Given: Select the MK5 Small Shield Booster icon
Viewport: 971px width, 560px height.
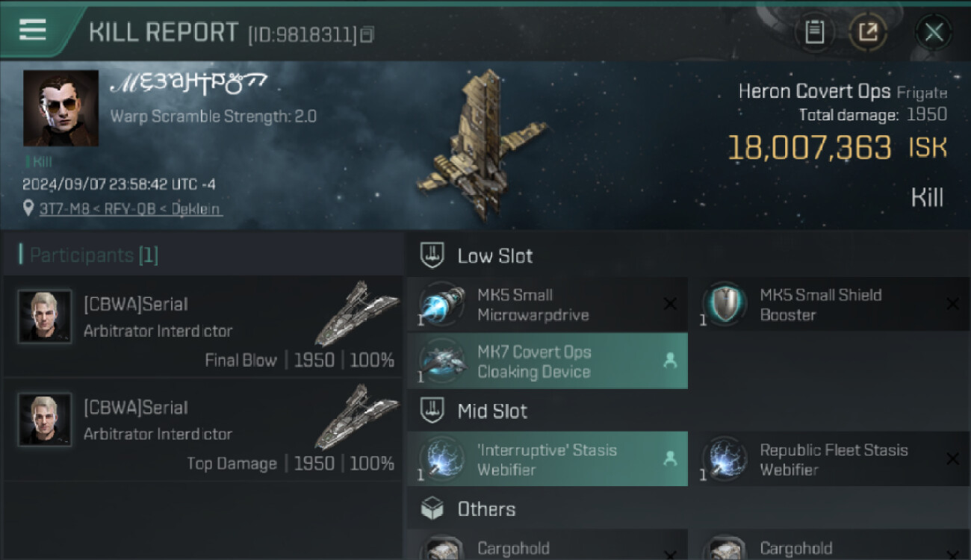Looking at the screenshot, I should coord(725,305).
